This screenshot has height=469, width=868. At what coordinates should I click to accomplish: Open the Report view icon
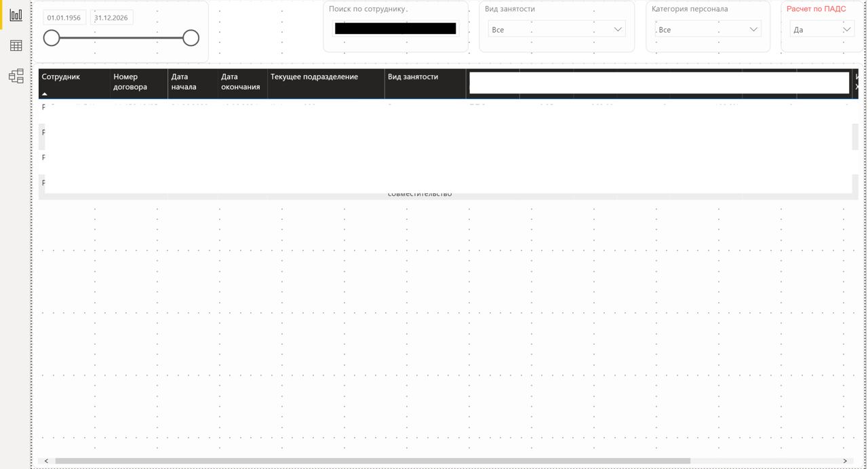pos(16,15)
